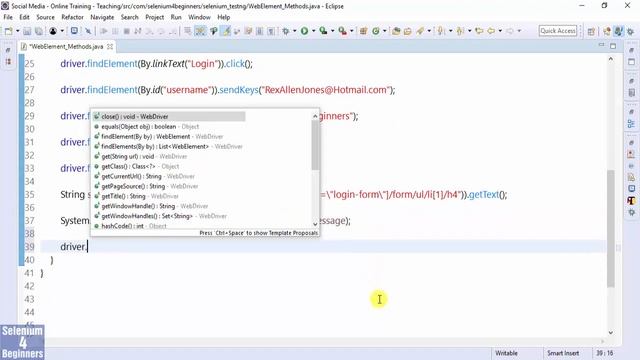Click the Open Perspective icon
The height and width of the screenshot is (360, 640).
(591, 31)
